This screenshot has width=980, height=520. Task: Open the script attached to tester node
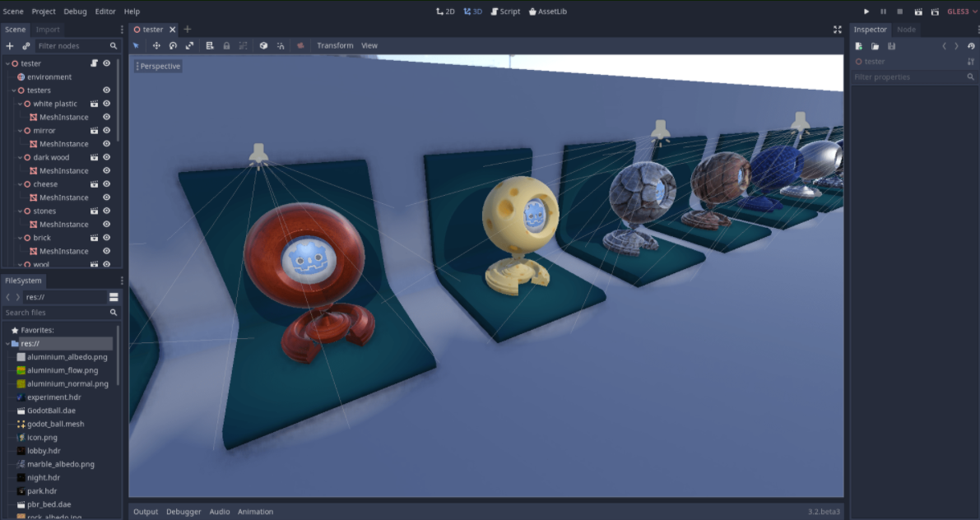(x=94, y=63)
